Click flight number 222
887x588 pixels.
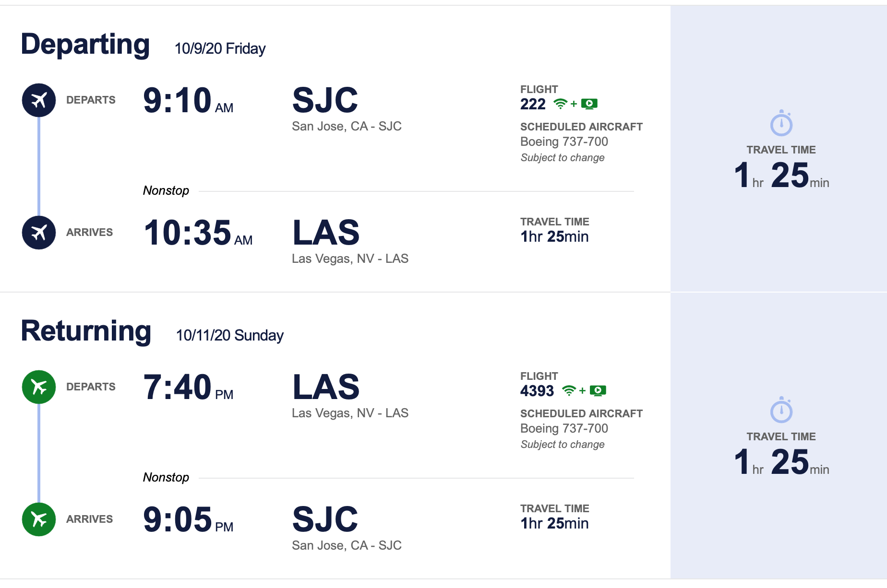[533, 104]
